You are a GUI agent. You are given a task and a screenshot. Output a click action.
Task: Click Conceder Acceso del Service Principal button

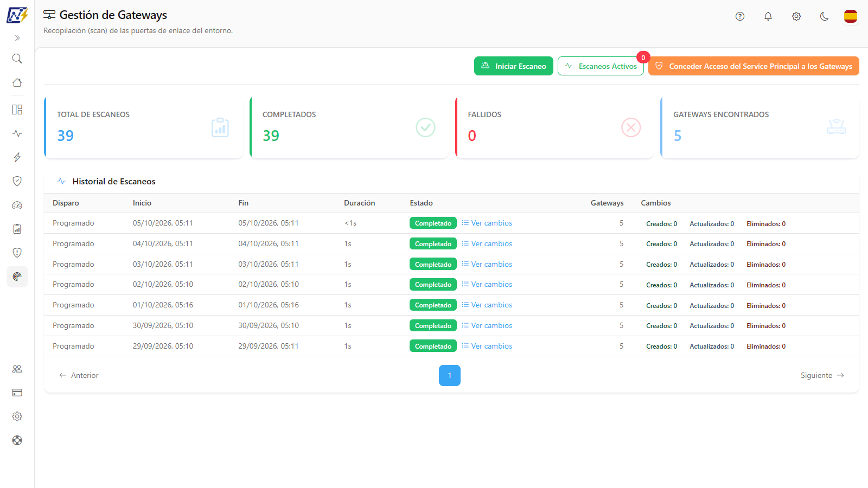click(x=754, y=66)
